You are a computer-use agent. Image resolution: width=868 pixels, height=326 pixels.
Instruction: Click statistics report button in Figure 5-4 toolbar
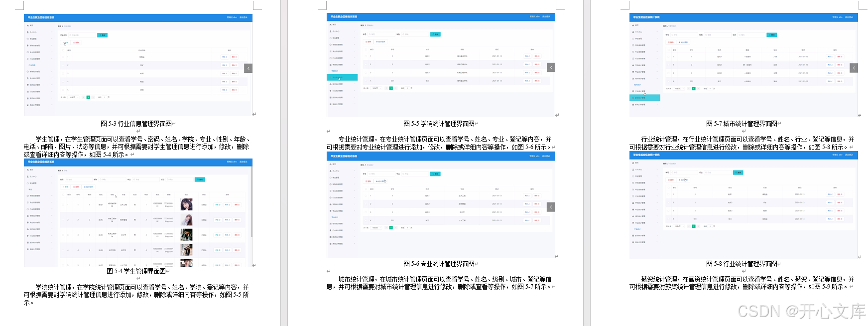pyautogui.click(x=88, y=187)
